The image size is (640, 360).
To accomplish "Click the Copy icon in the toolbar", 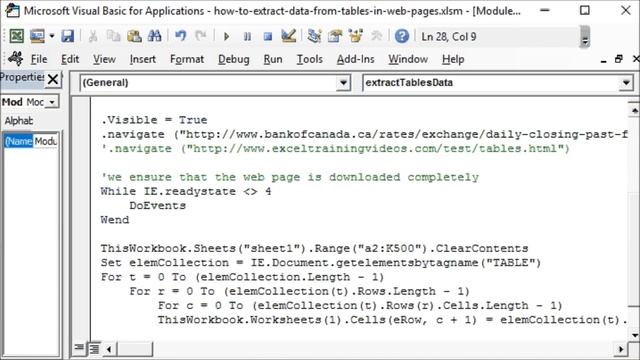I will click(113, 36).
